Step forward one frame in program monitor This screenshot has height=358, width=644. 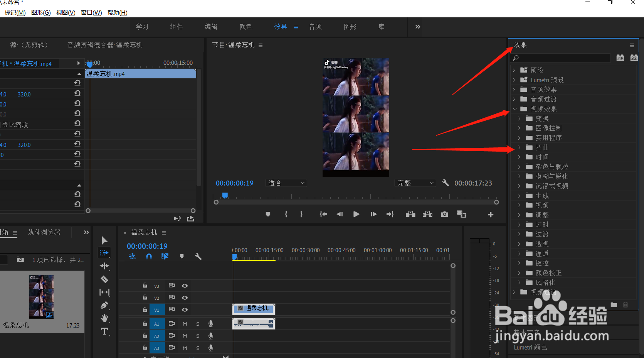point(373,214)
